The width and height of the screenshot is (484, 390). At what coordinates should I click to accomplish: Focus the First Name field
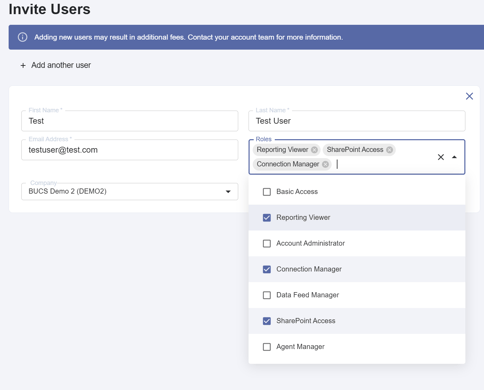(130, 121)
